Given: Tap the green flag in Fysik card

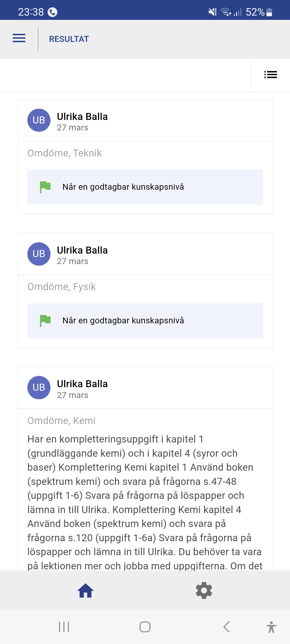Looking at the screenshot, I should (45, 321).
